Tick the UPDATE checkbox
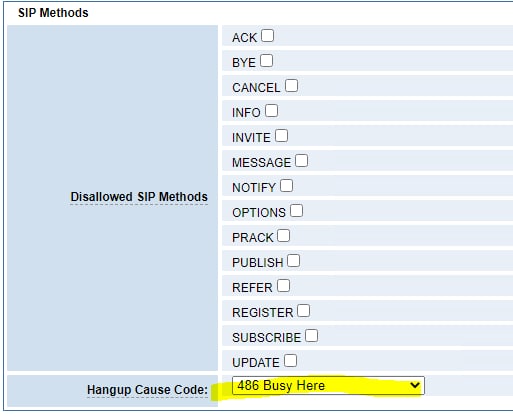 tap(290, 361)
